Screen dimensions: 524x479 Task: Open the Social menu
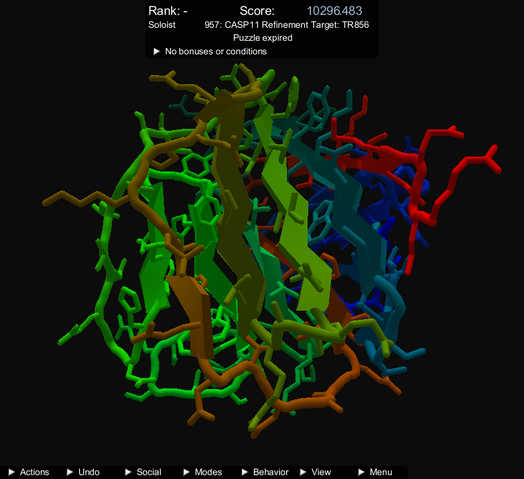click(143, 472)
